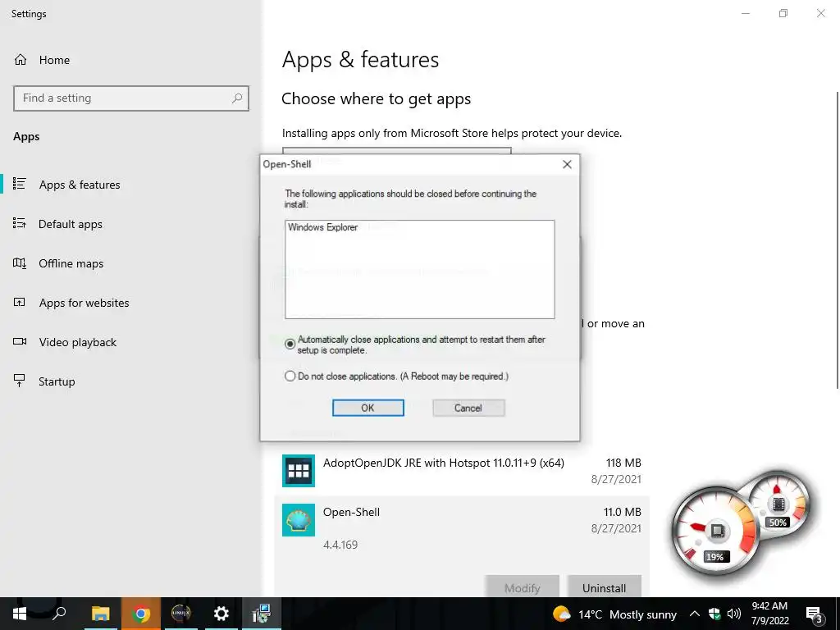Click the Open-Shell shell app icon
This screenshot has height=630, width=840.
click(x=299, y=520)
